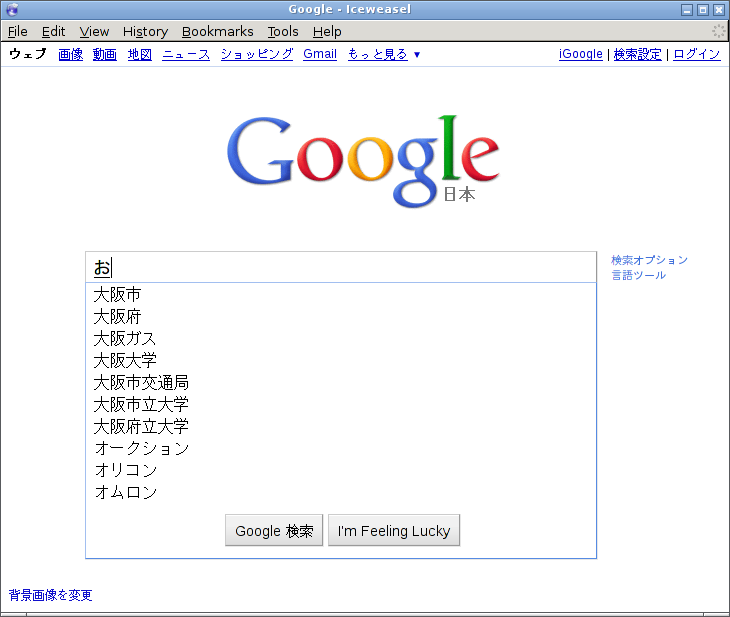Choose suggestion 大阪市交通局
This screenshot has width=730, height=617.
341,382
